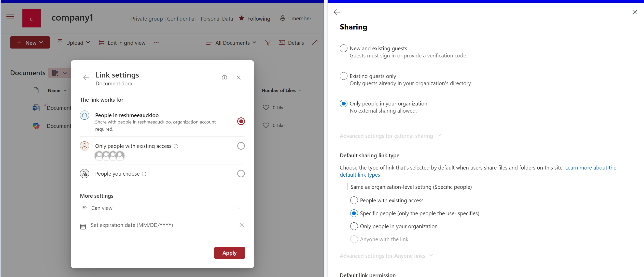Click the Set expiration date input field
The image size is (644, 277).
pyautogui.click(x=153, y=225)
